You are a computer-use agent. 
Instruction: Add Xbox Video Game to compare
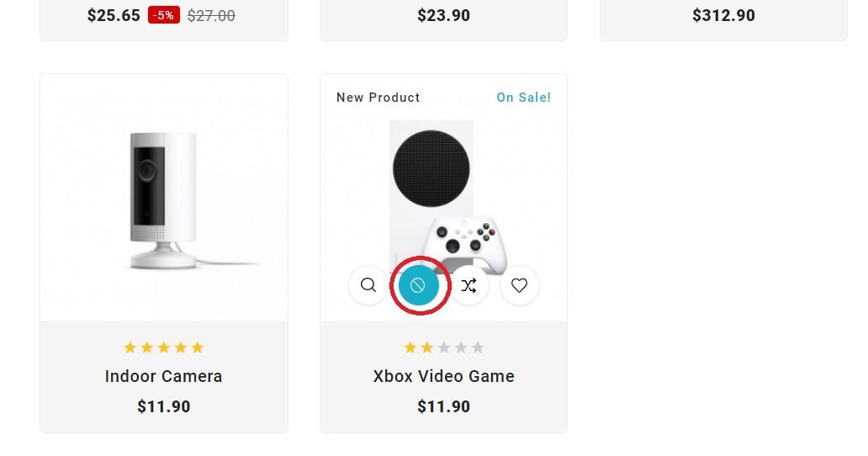pyautogui.click(x=469, y=285)
